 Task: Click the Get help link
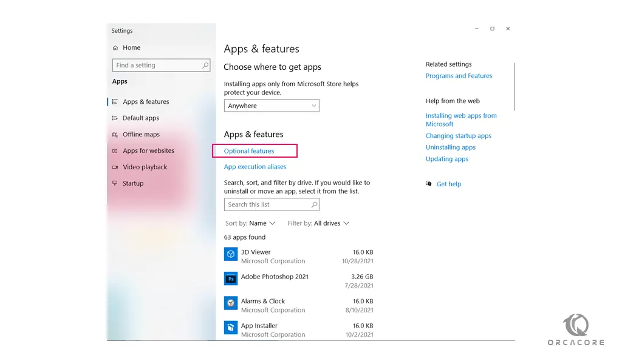click(449, 184)
